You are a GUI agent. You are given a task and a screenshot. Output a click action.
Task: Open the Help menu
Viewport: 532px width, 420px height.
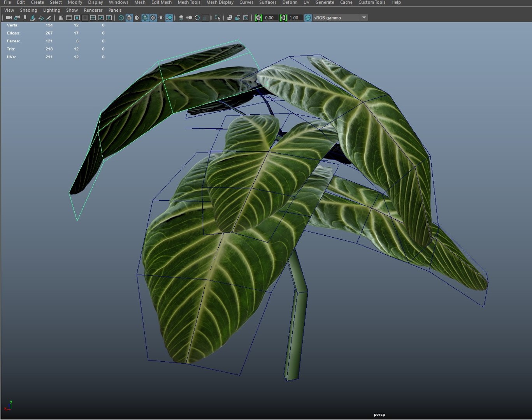[x=396, y=2]
